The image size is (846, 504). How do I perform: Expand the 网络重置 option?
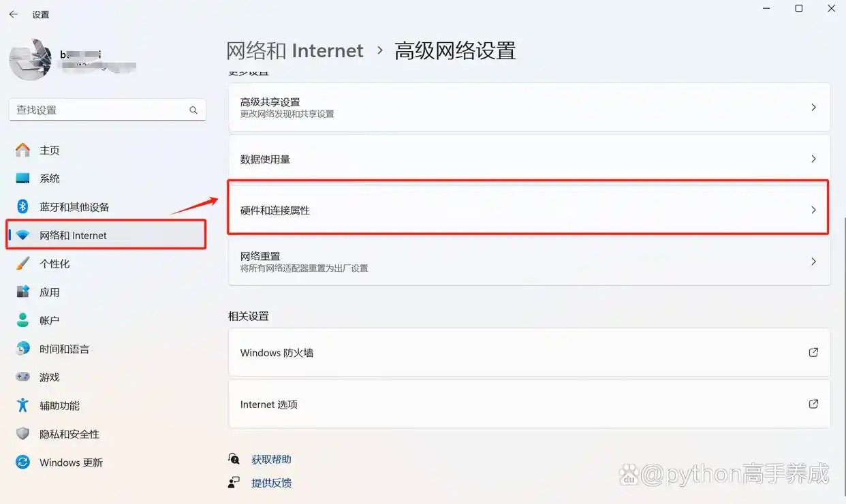click(530, 262)
